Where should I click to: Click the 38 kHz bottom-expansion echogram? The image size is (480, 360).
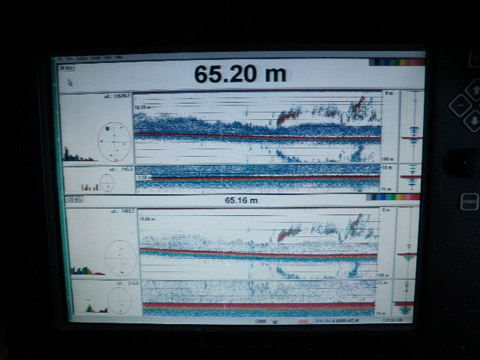coord(258,179)
